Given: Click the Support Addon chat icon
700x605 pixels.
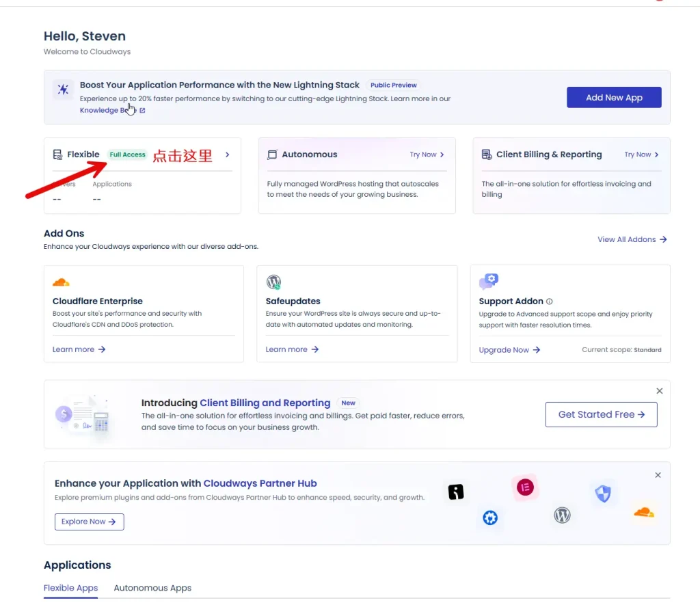Looking at the screenshot, I should [488, 281].
